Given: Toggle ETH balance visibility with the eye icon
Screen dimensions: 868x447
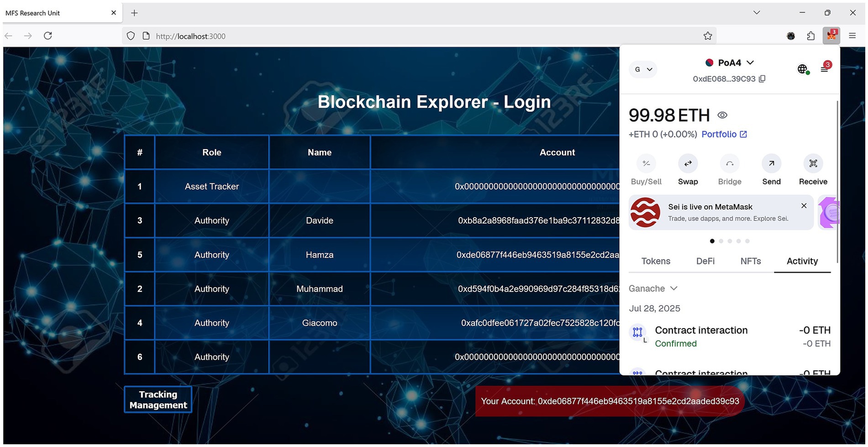Looking at the screenshot, I should coord(722,115).
